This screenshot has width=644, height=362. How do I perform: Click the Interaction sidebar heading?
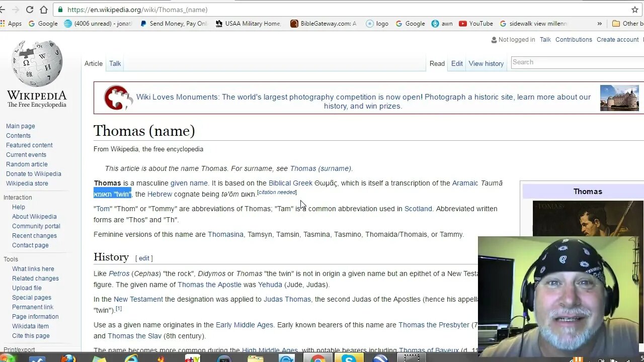coord(18,198)
